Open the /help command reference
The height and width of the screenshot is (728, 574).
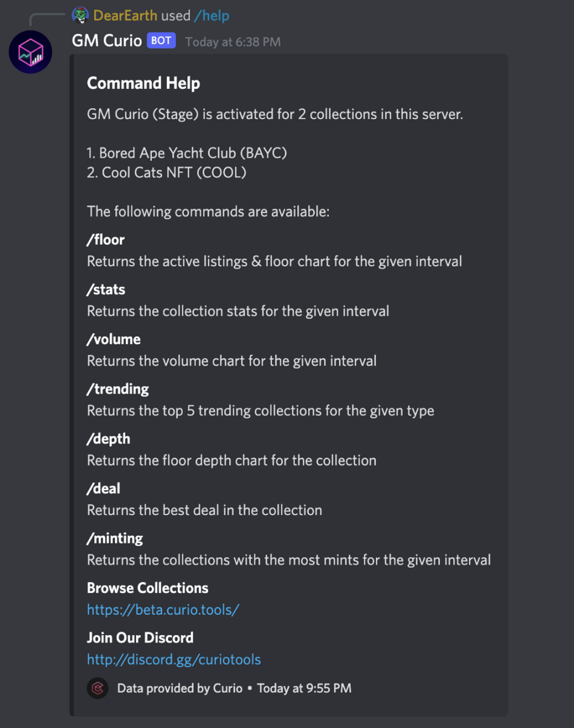[212, 15]
